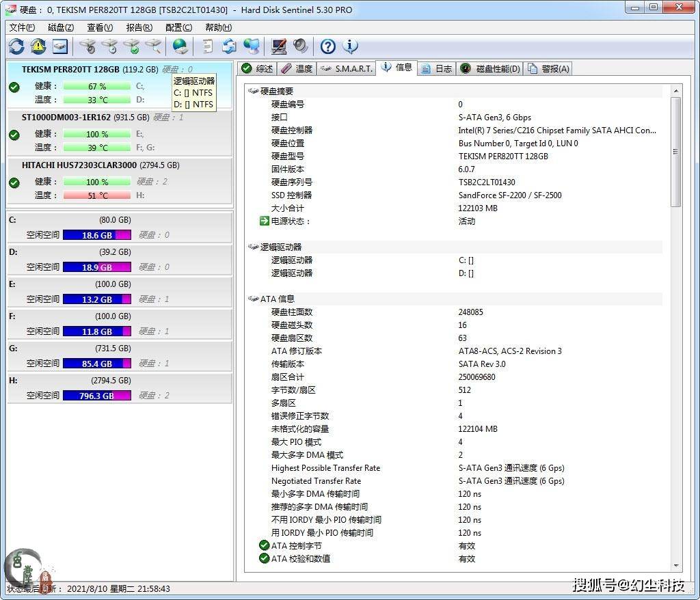Select the HITACHI HUS72303CLAR3000 disk entry

(79, 165)
